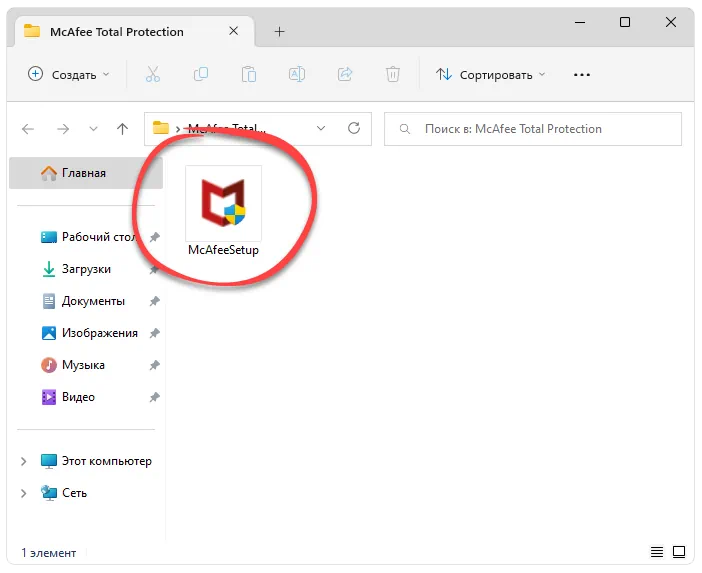The image size is (702, 573).
Task: Unpin Документы via its pin icon
Action: point(154,301)
